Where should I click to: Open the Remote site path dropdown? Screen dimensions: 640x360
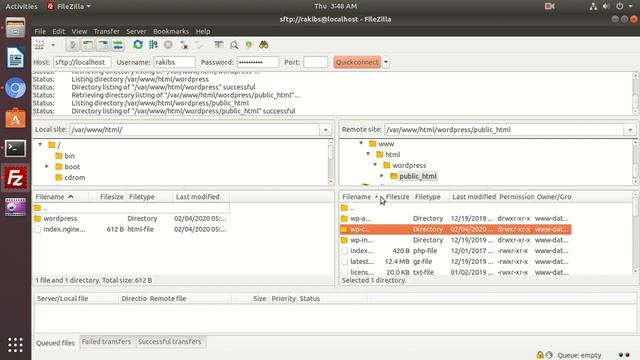(x=630, y=130)
